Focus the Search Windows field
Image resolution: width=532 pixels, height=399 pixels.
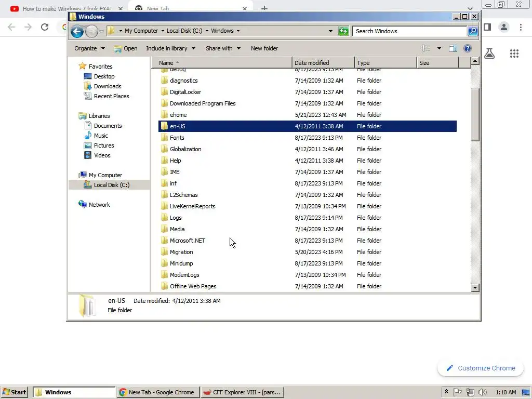pos(409,31)
